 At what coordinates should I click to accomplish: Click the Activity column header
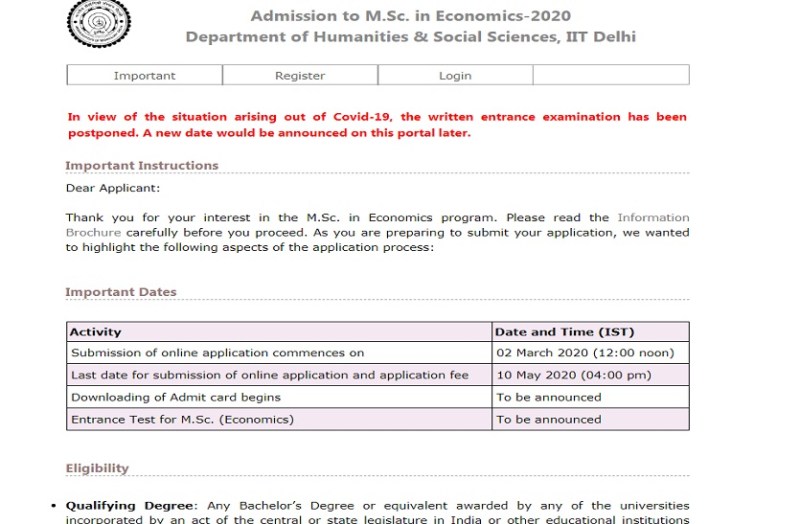click(x=96, y=332)
